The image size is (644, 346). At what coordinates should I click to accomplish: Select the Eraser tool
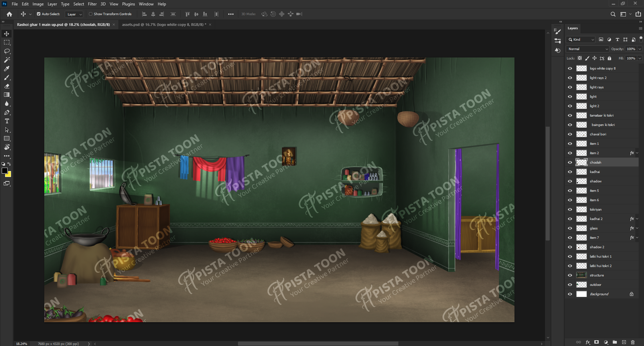7,86
